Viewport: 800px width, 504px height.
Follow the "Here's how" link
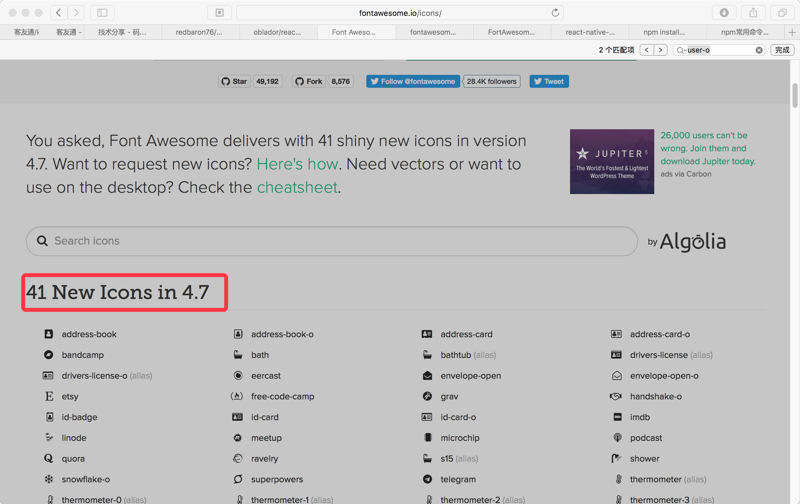297,164
